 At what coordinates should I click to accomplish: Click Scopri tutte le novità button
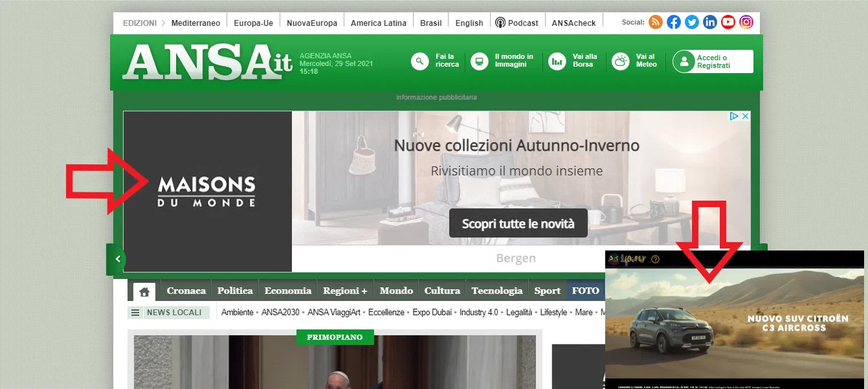[518, 224]
